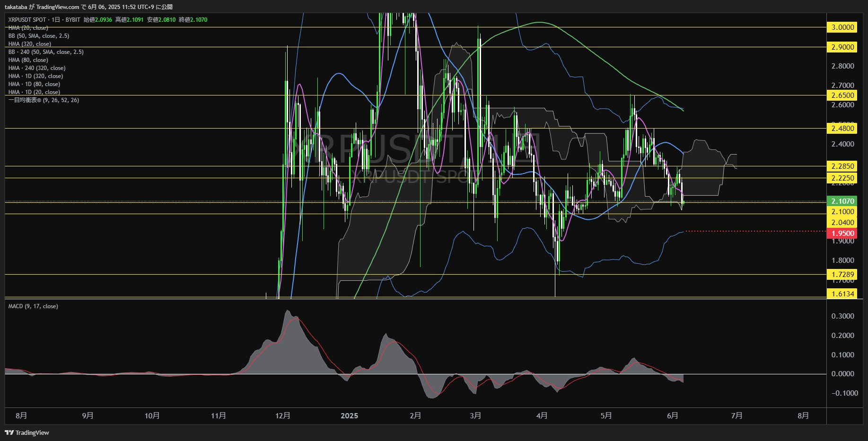Select the 2.7000 price axis tick
The width and height of the screenshot is (868, 441).
pos(843,86)
